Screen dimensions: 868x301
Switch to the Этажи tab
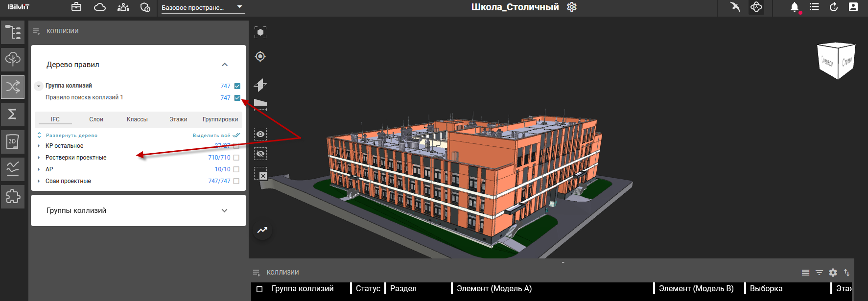(178, 119)
